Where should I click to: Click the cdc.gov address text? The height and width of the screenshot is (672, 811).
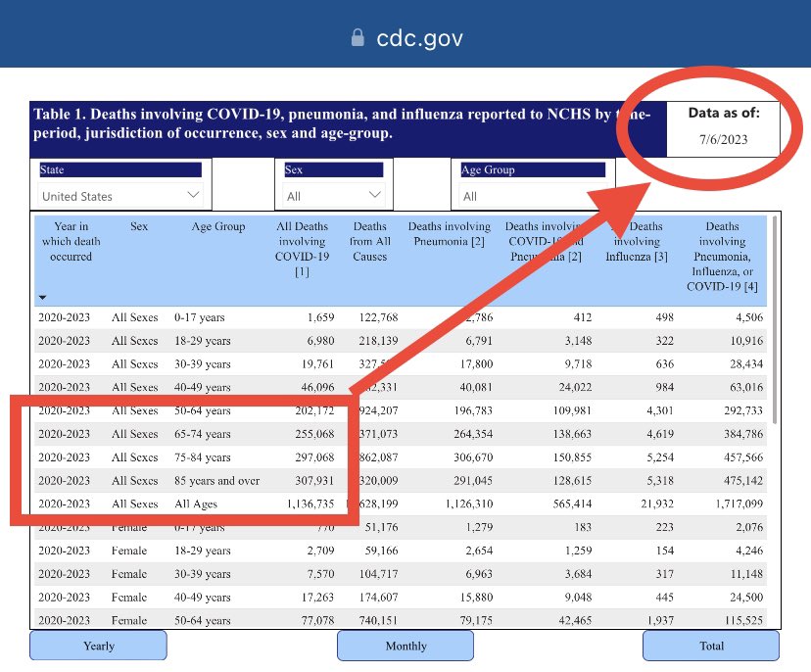[419, 38]
